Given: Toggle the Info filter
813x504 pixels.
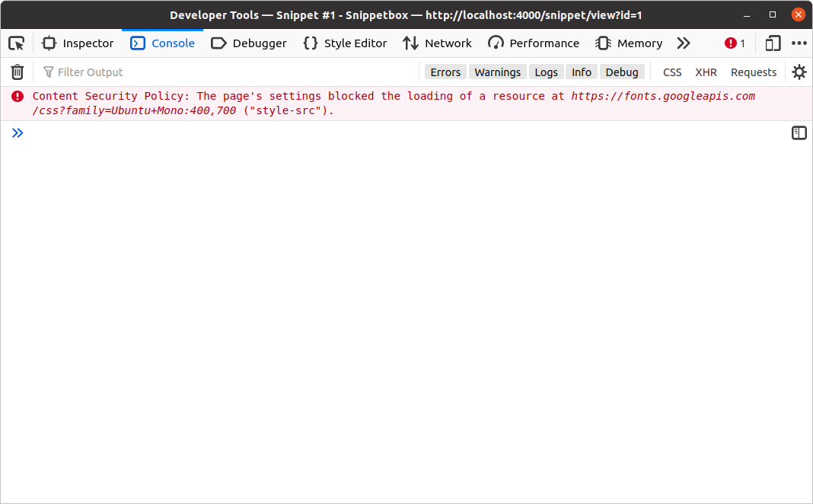Looking at the screenshot, I should (x=581, y=72).
